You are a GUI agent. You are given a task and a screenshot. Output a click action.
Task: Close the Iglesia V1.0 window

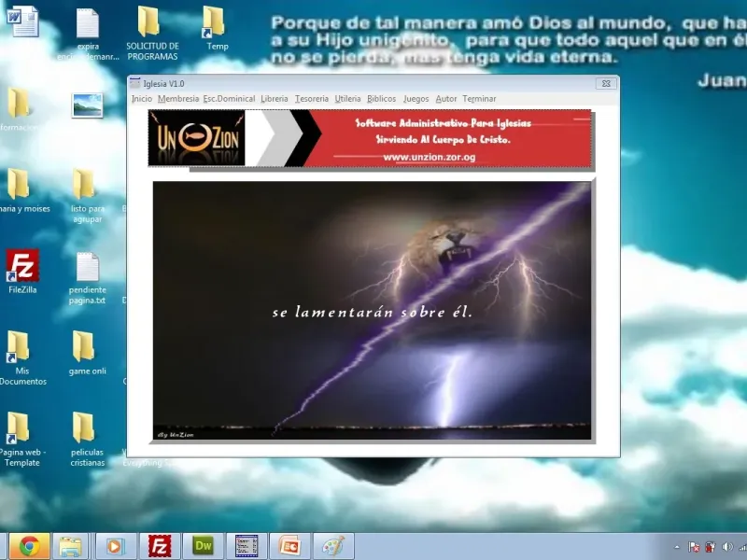tap(606, 83)
